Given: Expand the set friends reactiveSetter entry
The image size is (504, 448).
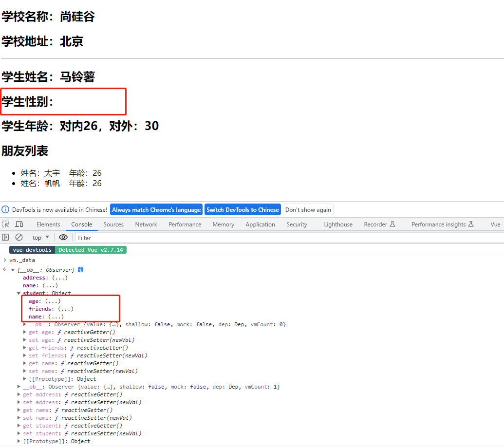Looking at the screenshot, I should tap(25, 355).
